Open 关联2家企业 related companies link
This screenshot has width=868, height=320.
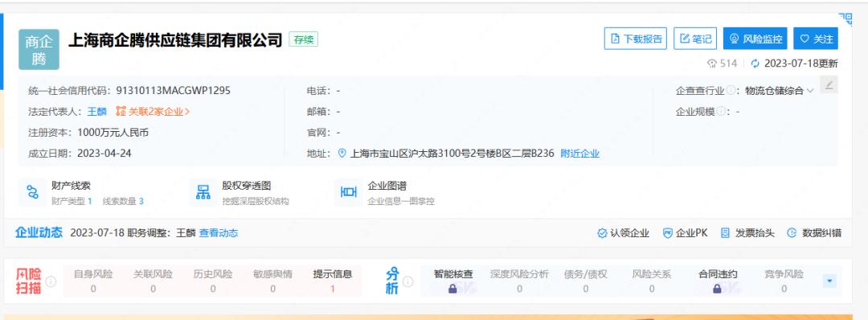[159, 112]
